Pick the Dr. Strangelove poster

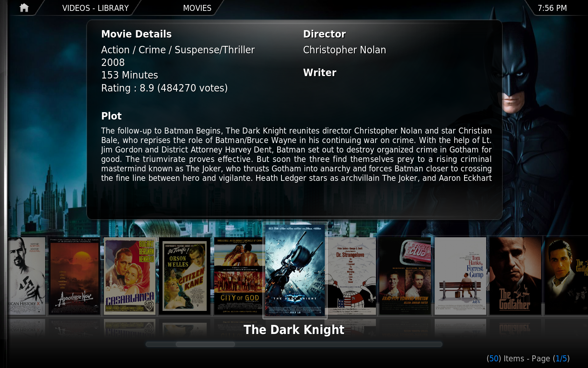point(351,276)
